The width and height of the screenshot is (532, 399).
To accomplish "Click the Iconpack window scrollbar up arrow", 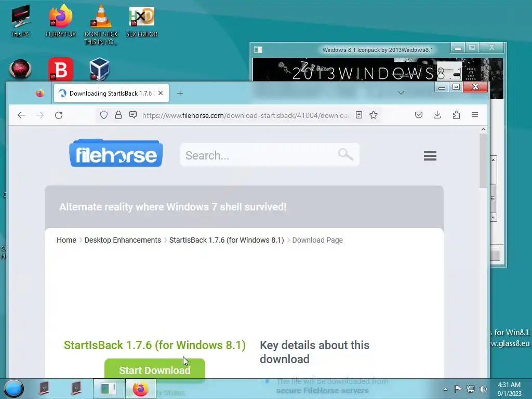I will pyautogui.click(x=494, y=159).
